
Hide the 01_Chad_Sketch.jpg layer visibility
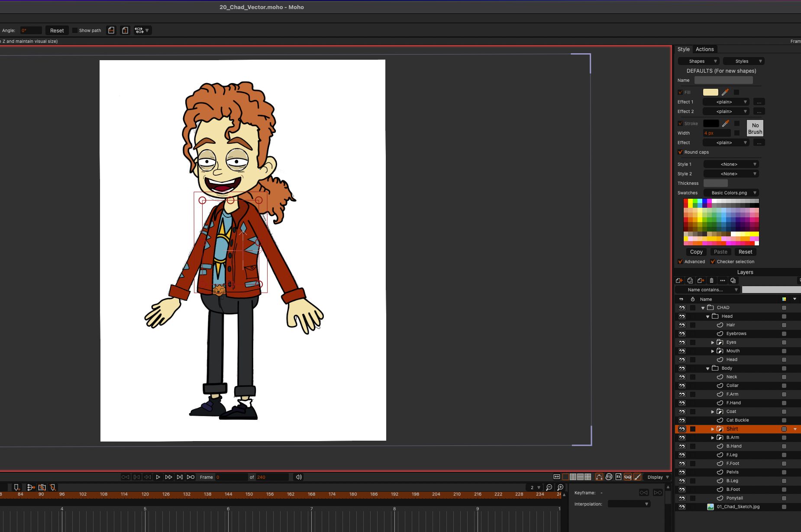682,507
